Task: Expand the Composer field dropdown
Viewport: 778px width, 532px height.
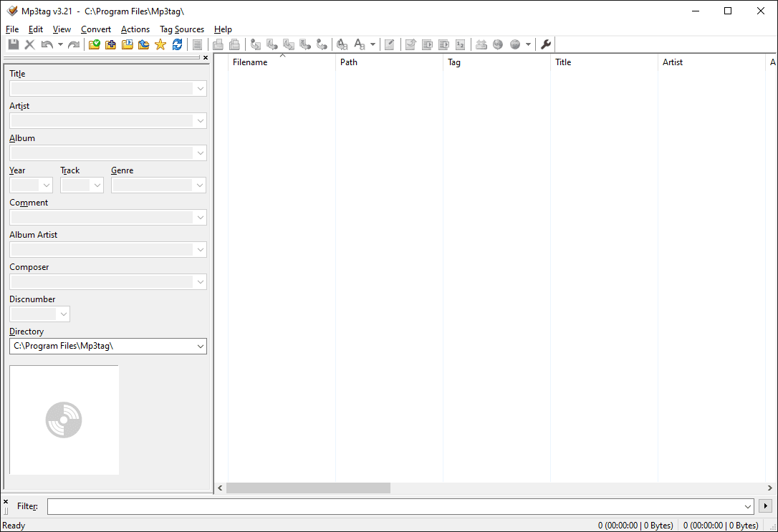Action: click(200, 282)
